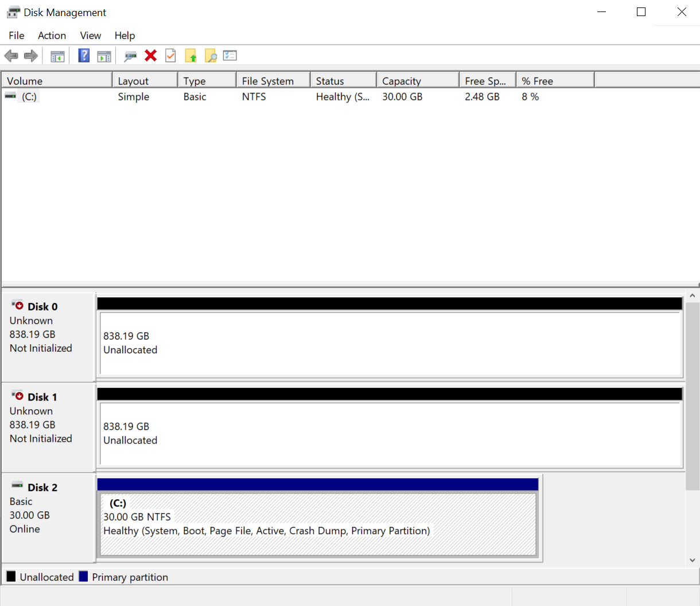The height and width of the screenshot is (606, 700).
Task: Open the File menu
Action: 17,36
